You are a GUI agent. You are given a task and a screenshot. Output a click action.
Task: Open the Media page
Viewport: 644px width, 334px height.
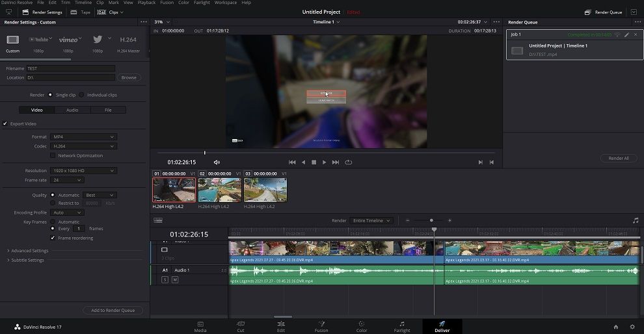pyautogui.click(x=200, y=327)
